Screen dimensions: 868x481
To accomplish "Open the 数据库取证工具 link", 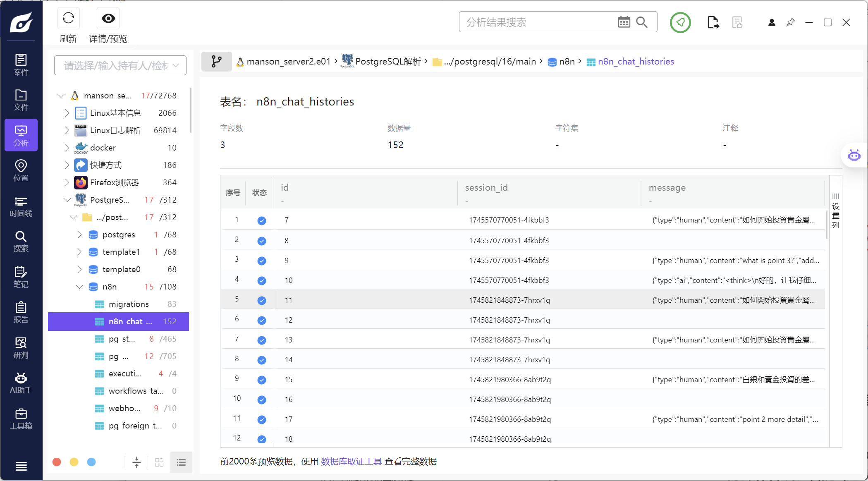I will 351,461.
